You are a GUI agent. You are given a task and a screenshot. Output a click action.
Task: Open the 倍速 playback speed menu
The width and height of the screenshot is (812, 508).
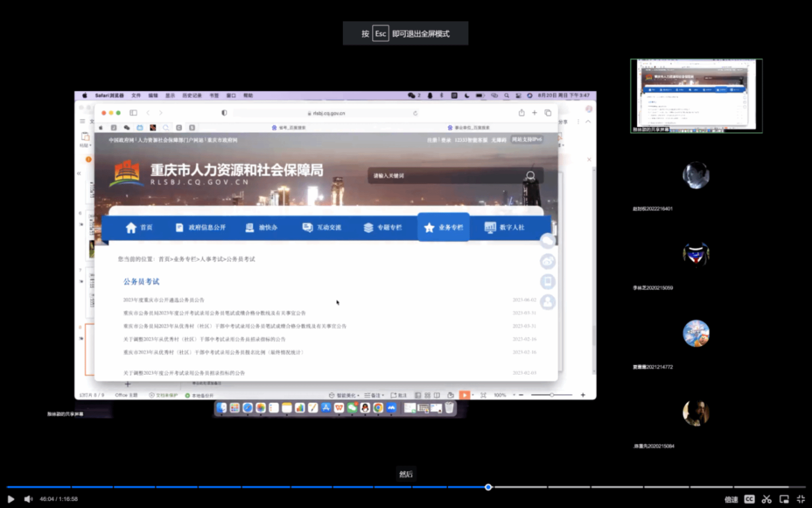tap(731, 499)
